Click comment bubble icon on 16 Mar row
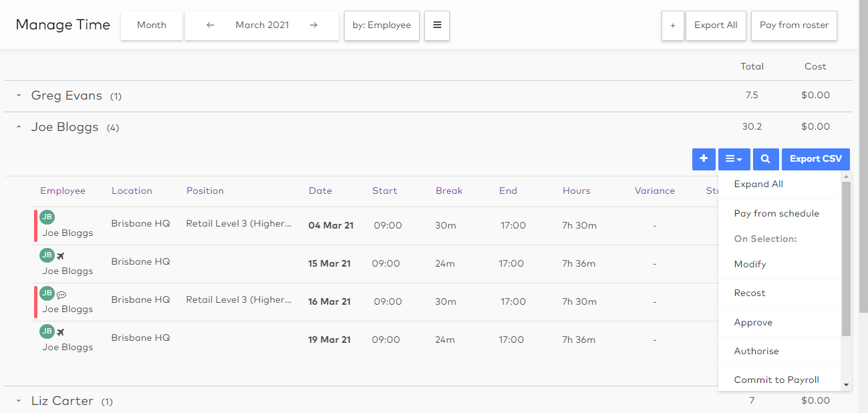This screenshot has height=413, width=868. point(61,294)
